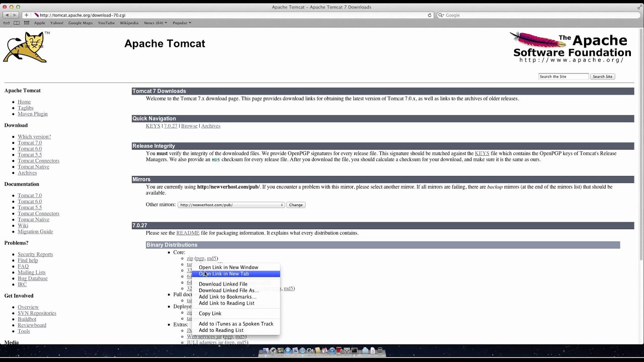Open FaceTime camera icon in the Dock

[x=310, y=350]
